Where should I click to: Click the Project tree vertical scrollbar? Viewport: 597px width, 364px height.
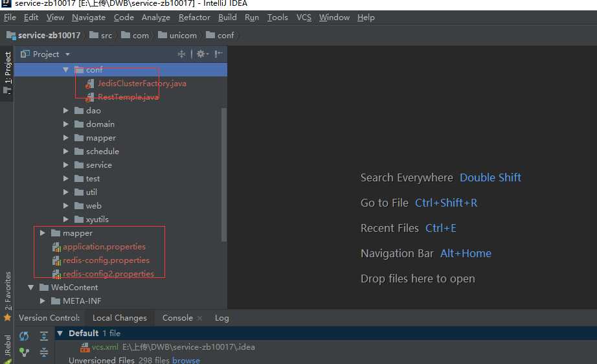coord(224,174)
